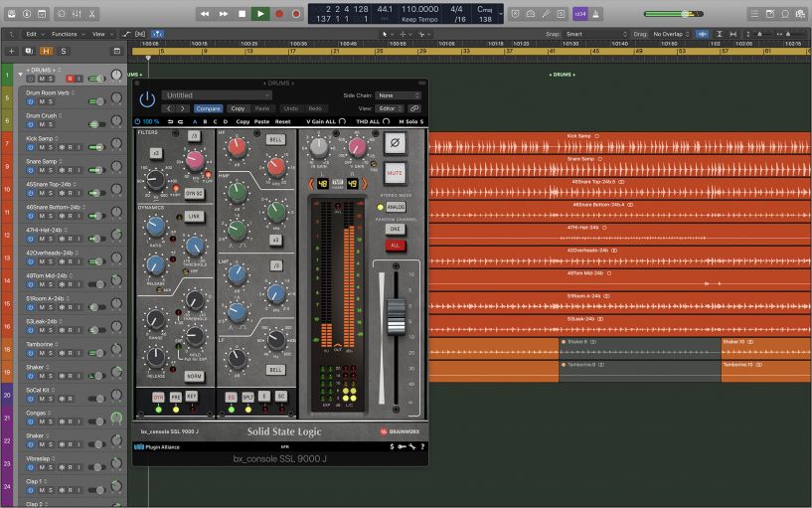Viewport: 812px width, 508px height.
Task: Collapse the DRUMS track stack triangle
Action: coord(20,74)
